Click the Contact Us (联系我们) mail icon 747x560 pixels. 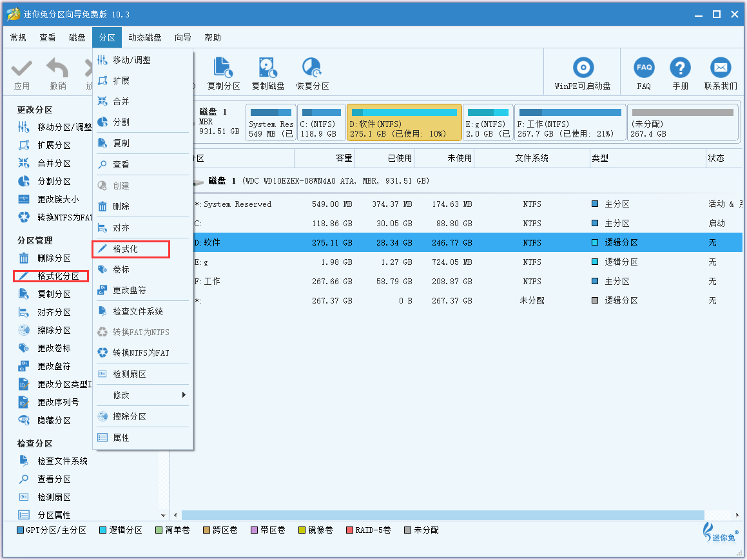coord(721,68)
